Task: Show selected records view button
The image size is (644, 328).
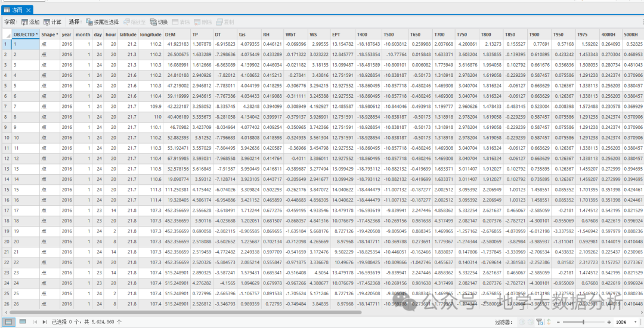Action: tap(23, 321)
